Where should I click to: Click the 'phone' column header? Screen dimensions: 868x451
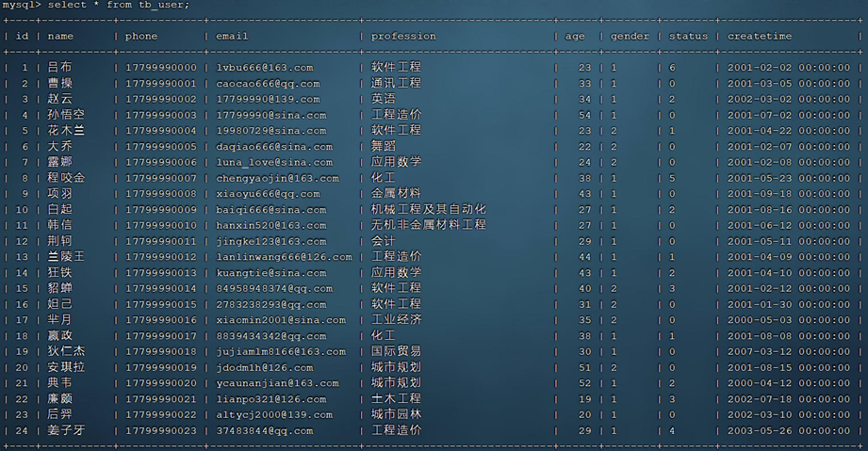(142, 37)
